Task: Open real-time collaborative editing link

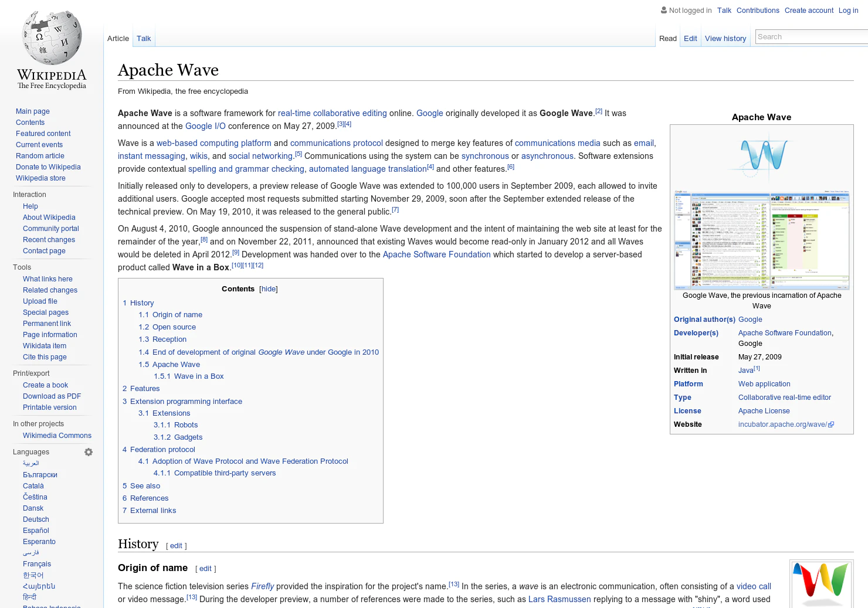Action: pos(333,113)
